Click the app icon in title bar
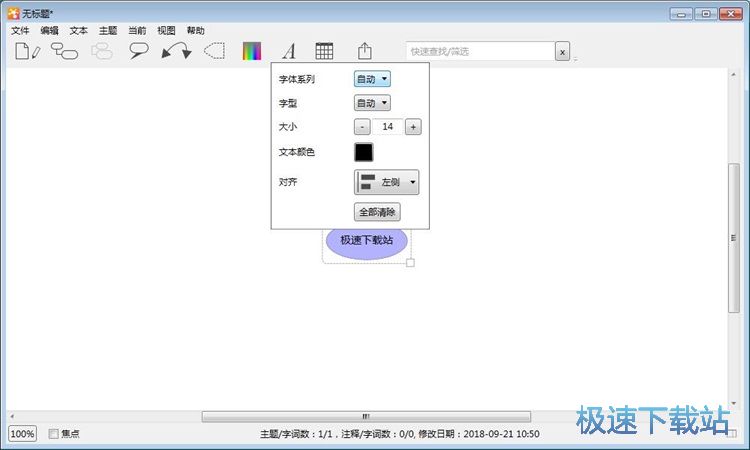This screenshot has width=750, height=450. (x=13, y=13)
